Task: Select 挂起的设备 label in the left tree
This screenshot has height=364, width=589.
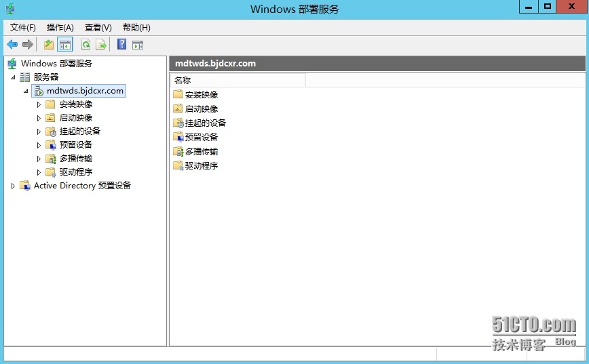Action: coord(80,132)
